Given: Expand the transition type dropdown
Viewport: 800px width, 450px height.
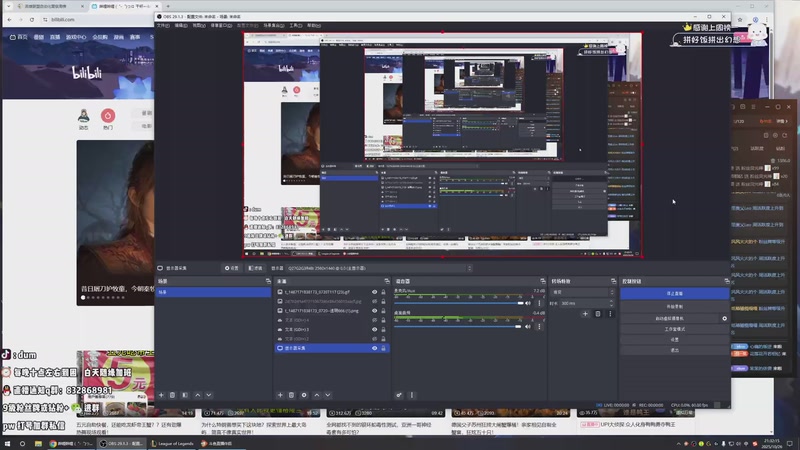Looking at the screenshot, I should click(580, 292).
